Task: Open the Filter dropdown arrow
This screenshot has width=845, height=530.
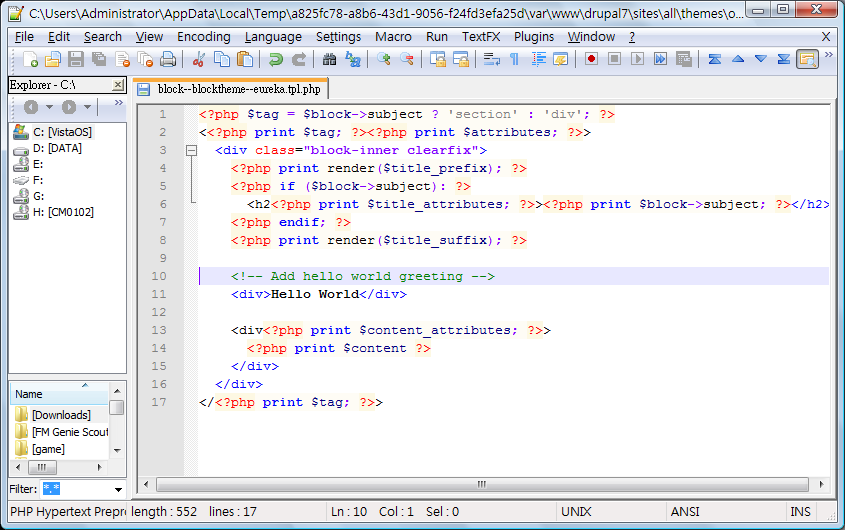Action: pos(118,490)
